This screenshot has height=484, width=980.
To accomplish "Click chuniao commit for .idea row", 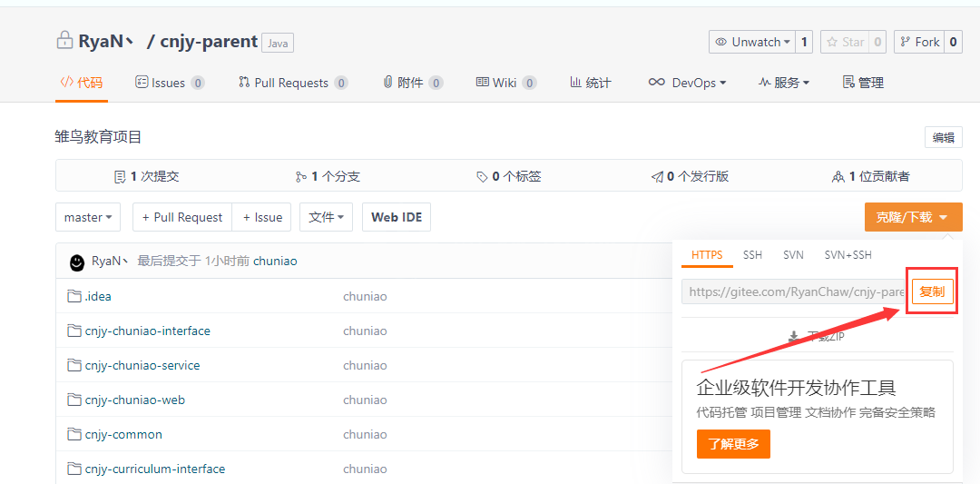I will 365,296.
